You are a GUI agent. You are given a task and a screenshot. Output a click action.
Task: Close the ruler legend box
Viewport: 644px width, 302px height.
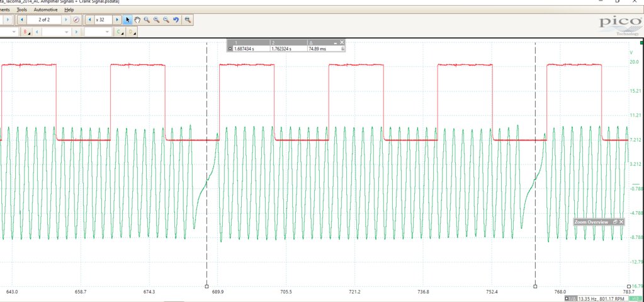point(342,42)
